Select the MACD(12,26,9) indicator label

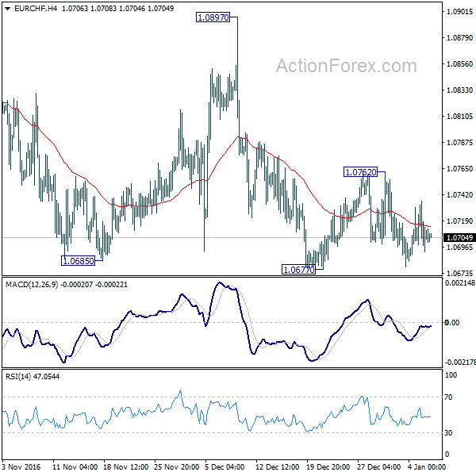[x=32, y=285]
